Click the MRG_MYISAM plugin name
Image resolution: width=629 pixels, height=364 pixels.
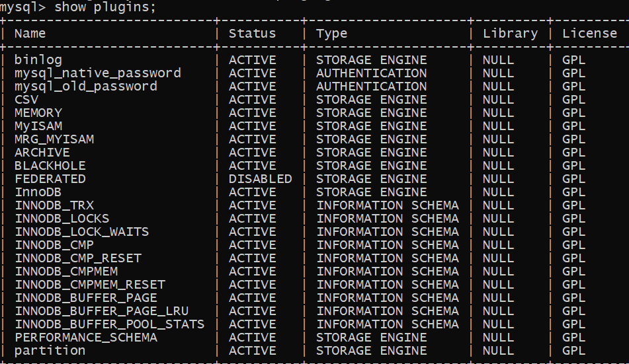tap(54, 139)
